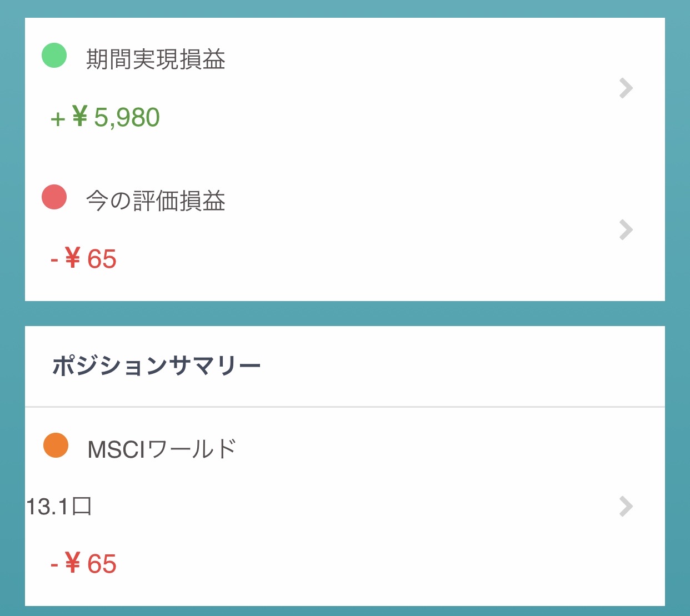
Task: Click the green dot beside 期間実現損益
Action: (54, 56)
